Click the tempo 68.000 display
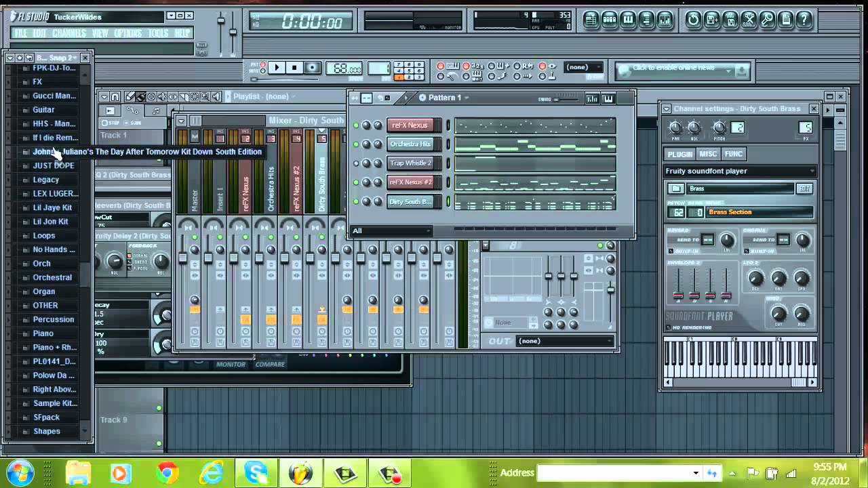The image size is (868, 488). 344,68
